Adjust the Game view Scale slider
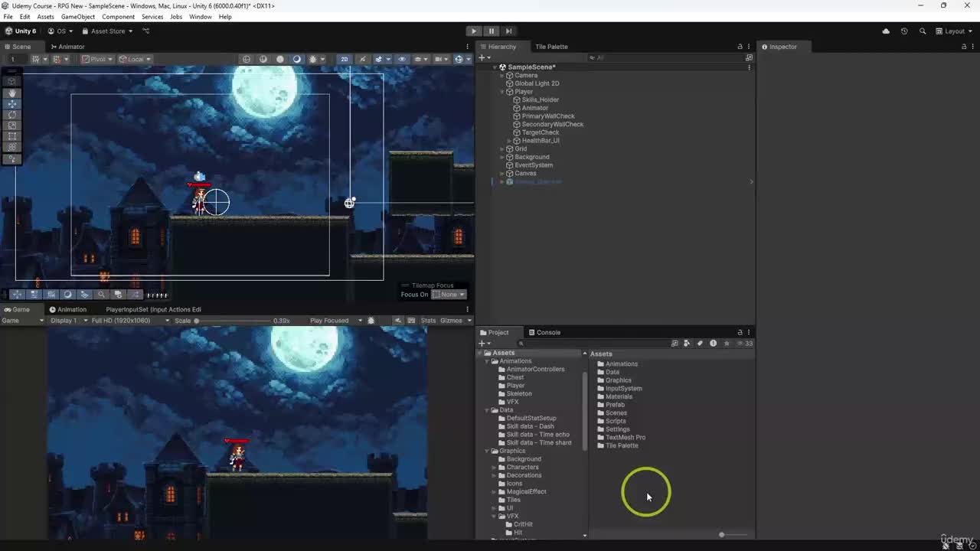Viewport: 980px width, 551px height. [234, 321]
